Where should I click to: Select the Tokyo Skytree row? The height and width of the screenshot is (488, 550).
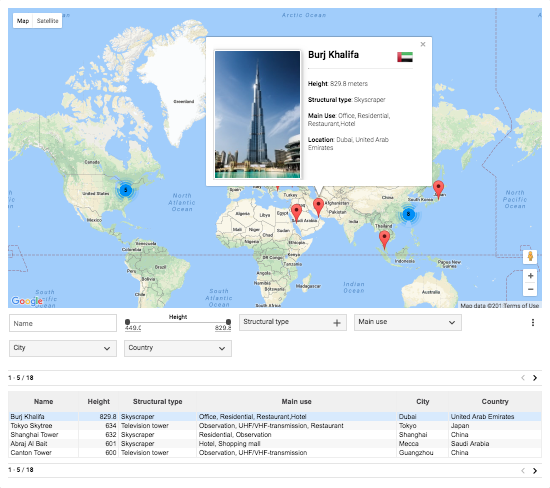tap(275, 426)
